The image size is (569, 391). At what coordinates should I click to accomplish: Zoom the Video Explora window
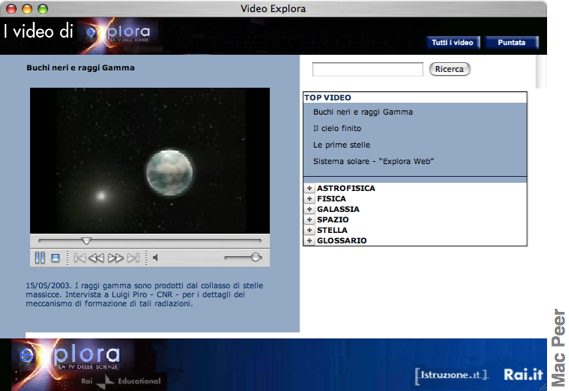43,9
